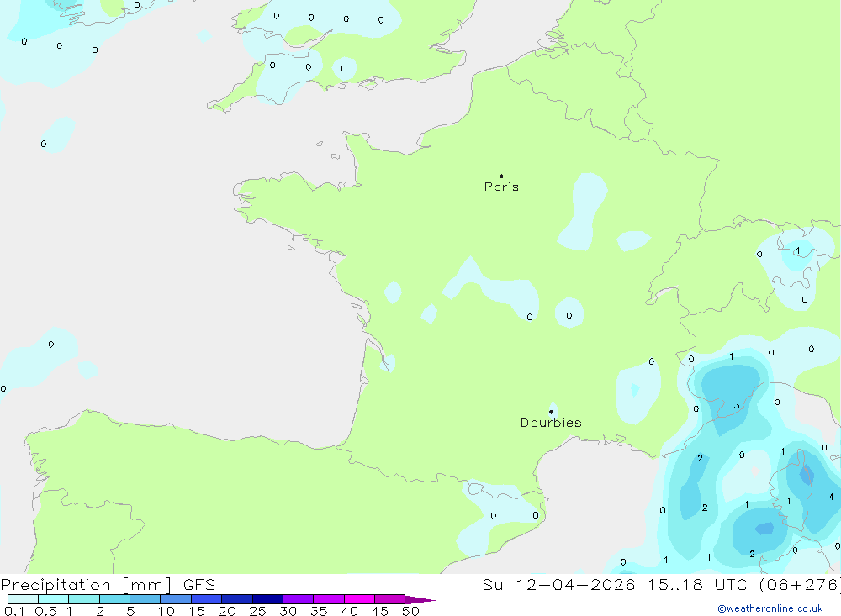Click the 'Su 12-04-2026' date text
Viewport: 841px width, 616px height.
click(558, 584)
